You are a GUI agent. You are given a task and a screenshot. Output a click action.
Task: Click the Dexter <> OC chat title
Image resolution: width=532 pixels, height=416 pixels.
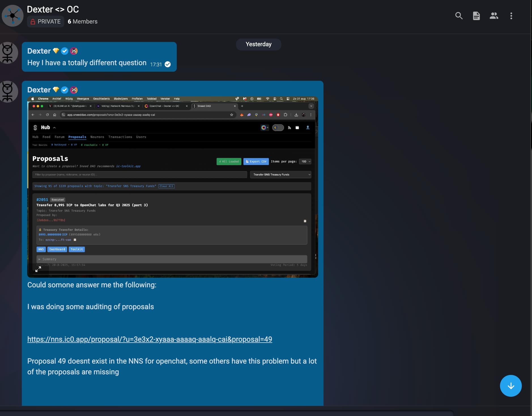pyautogui.click(x=53, y=9)
